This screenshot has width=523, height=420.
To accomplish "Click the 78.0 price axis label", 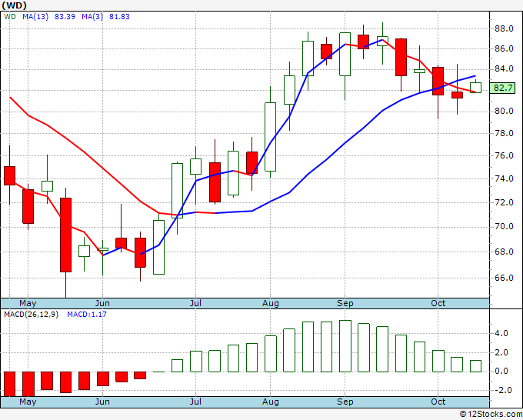I will 504,133.
